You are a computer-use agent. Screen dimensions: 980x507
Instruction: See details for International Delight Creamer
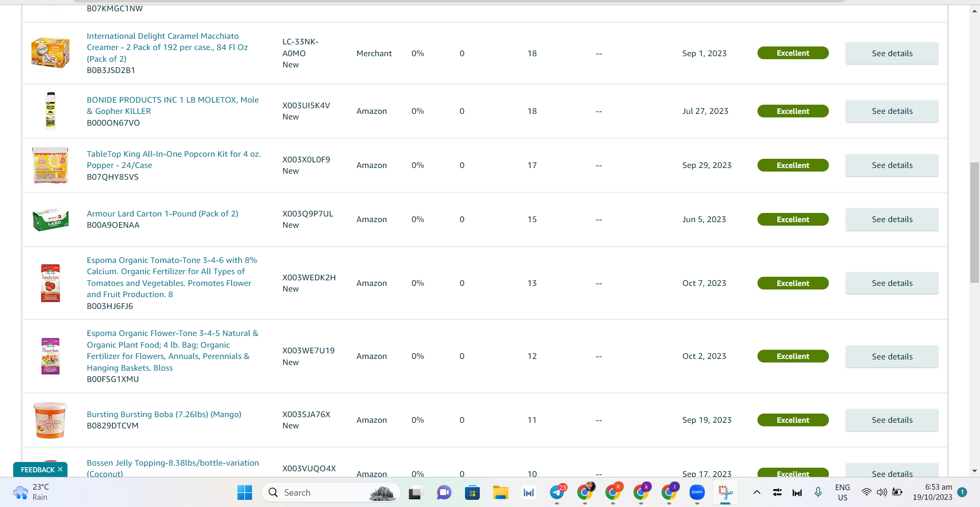[892, 53]
